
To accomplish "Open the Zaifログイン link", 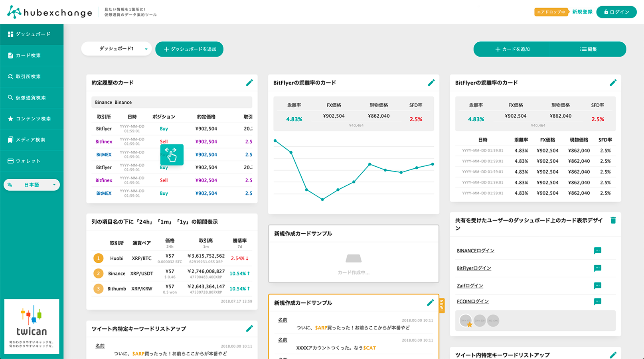I will (x=470, y=286).
